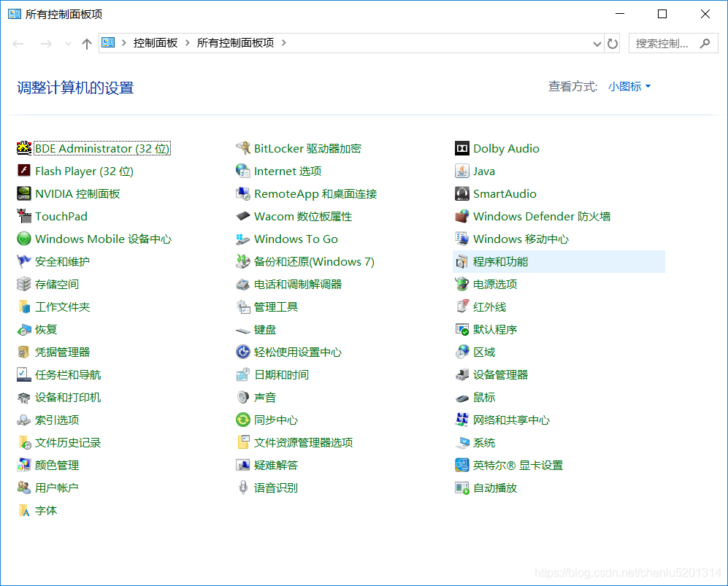The height and width of the screenshot is (586, 728).
Task: Click the 英特尔 显卡设置 icon
Action: tap(462, 465)
